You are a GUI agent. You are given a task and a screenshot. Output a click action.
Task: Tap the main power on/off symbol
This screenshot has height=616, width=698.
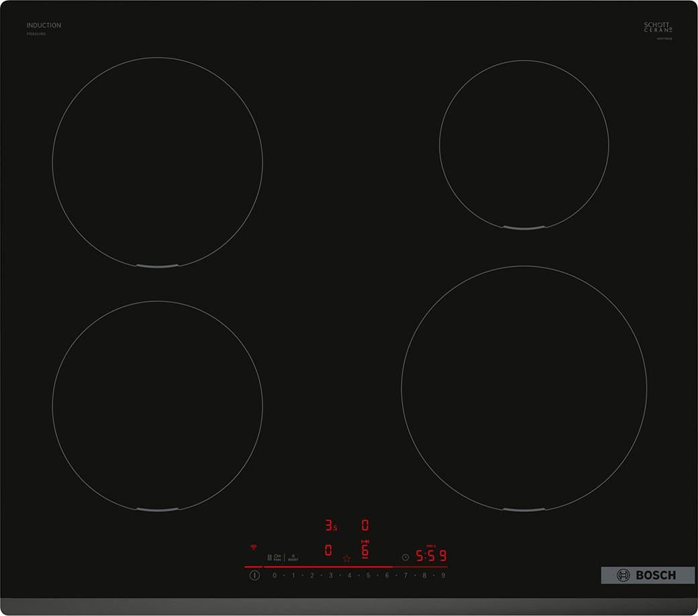point(254,575)
